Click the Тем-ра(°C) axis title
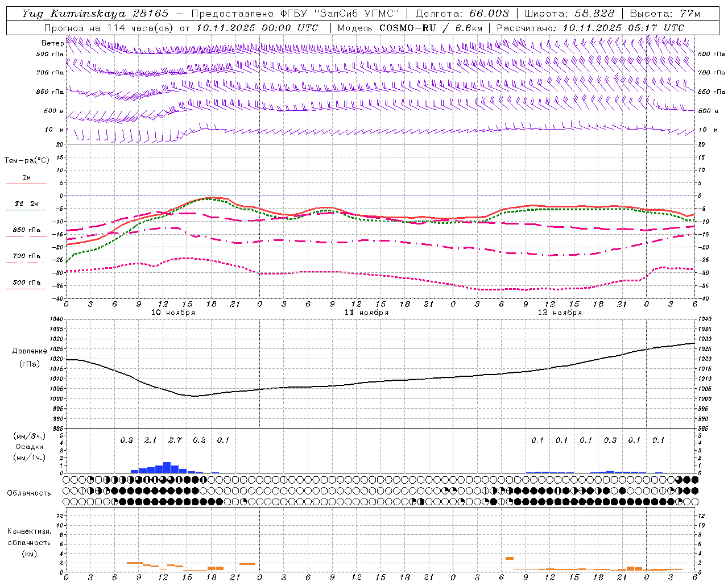Viewport: 728px width, 582px height. [27, 161]
